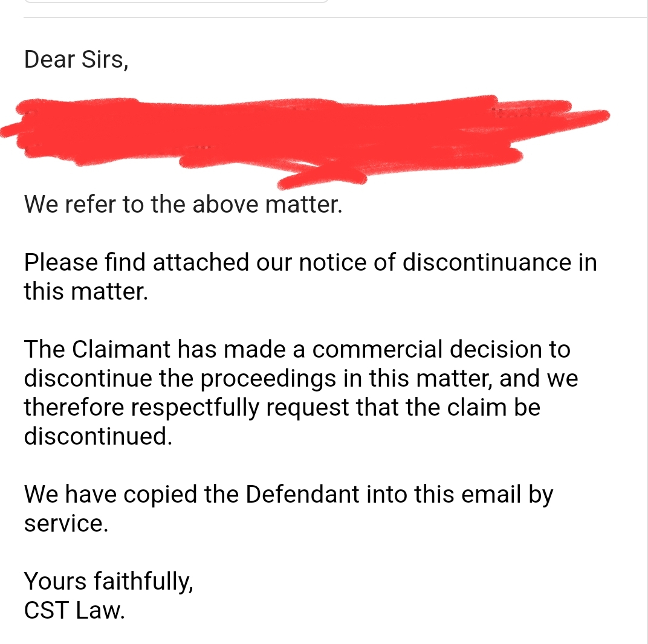Select the "We refer to the above matter." sentence
This screenshot has height=644, width=648.
(x=183, y=204)
